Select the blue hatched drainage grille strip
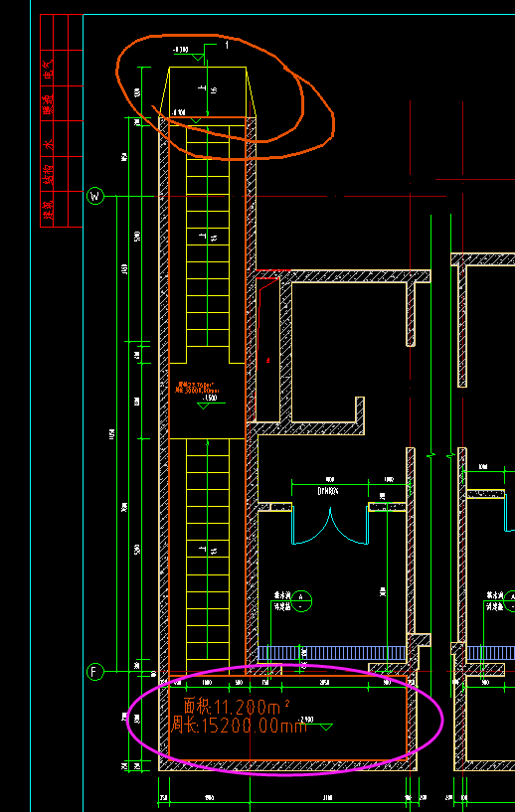Image resolution: width=515 pixels, height=812 pixels. [332, 653]
